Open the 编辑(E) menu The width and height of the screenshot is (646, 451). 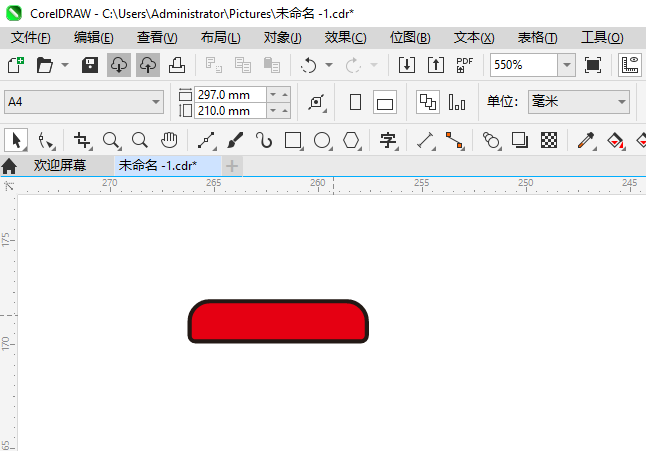94,37
